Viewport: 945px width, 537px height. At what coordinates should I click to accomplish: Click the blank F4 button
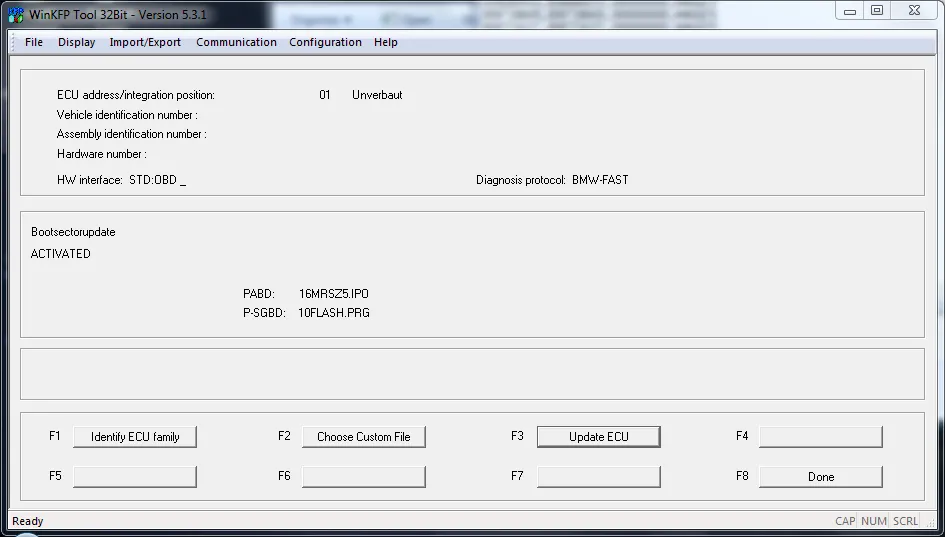pyautogui.click(x=820, y=437)
